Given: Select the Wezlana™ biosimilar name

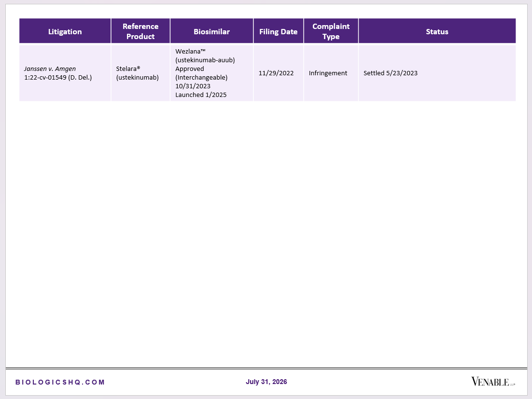Looking at the screenshot, I should (190, 52).
